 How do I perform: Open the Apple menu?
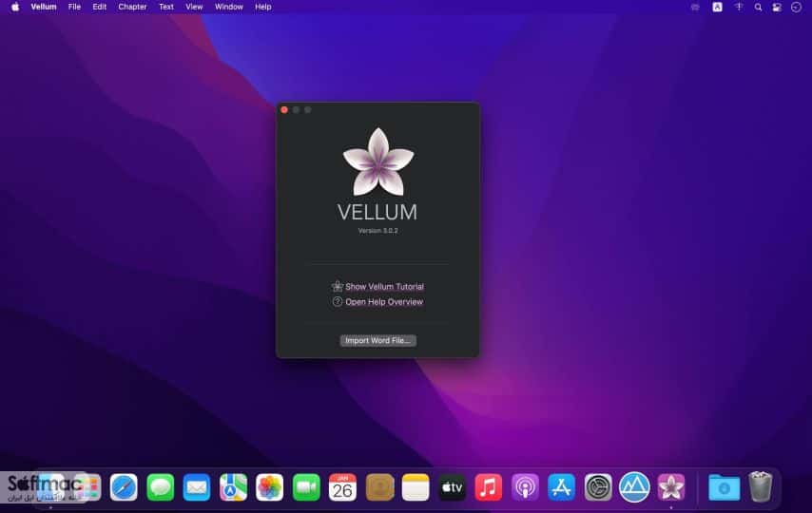15,7
